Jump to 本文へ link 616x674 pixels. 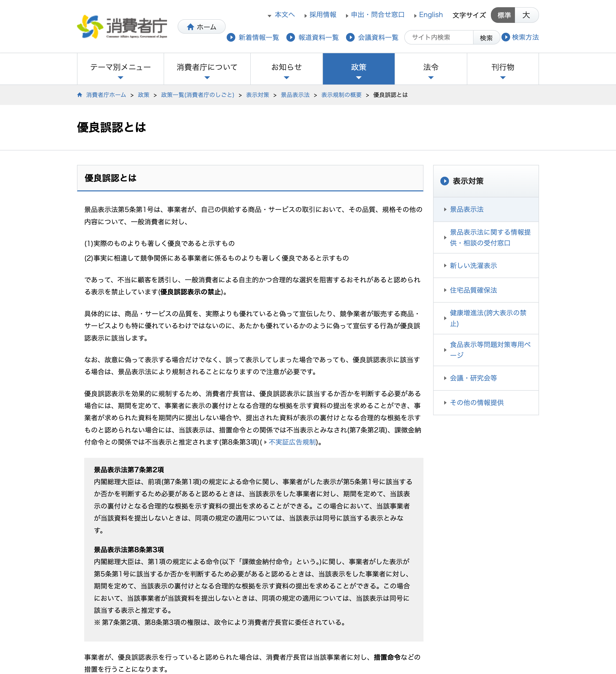[284, 15]
